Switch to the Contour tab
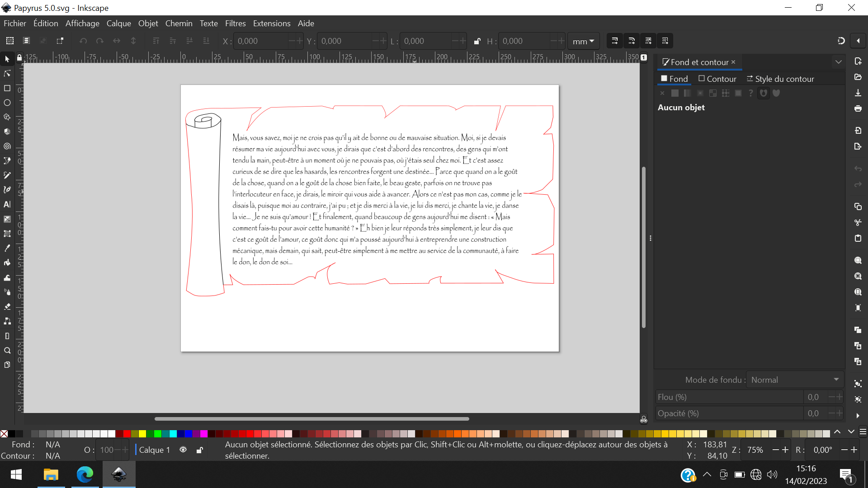This screenshot has width=868, height=488. click(x=717, y=79)
